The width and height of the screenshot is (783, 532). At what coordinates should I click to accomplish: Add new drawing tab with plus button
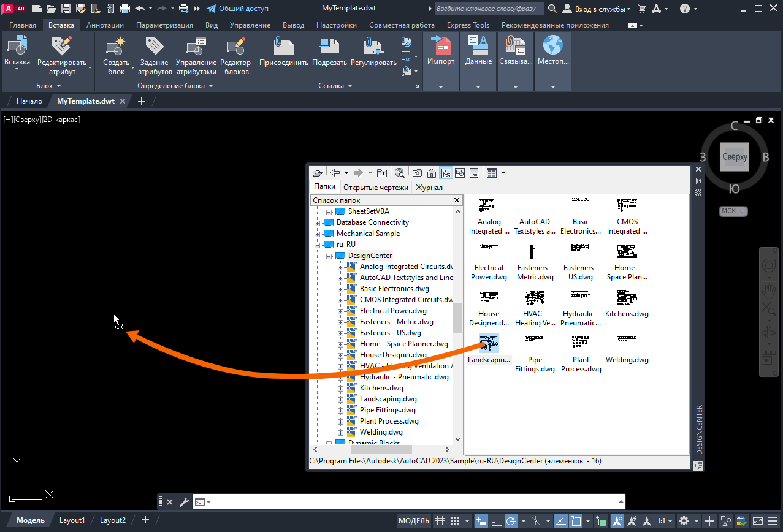click(142, 101)
